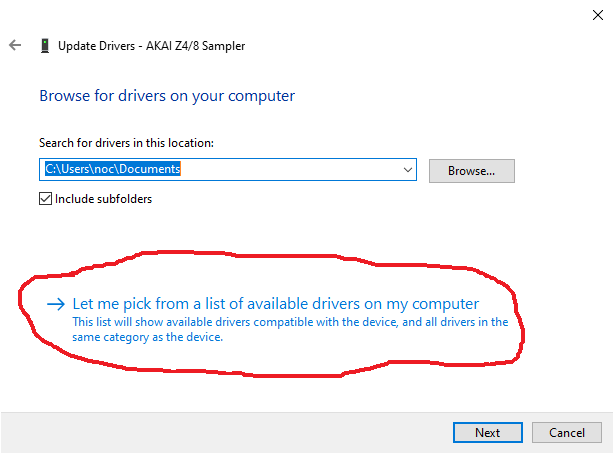614x454 pixels.
Task: Click the Browse for drivers on your computer heading
Action: (x=167, y=96)
